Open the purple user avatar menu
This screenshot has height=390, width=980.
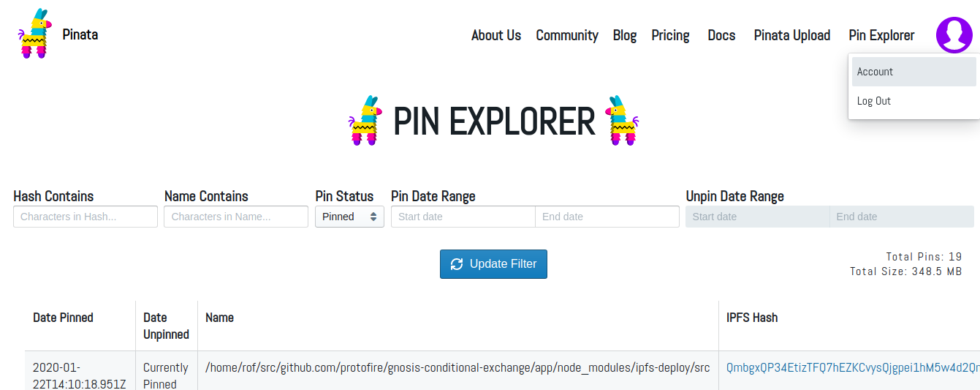(954, 35)
